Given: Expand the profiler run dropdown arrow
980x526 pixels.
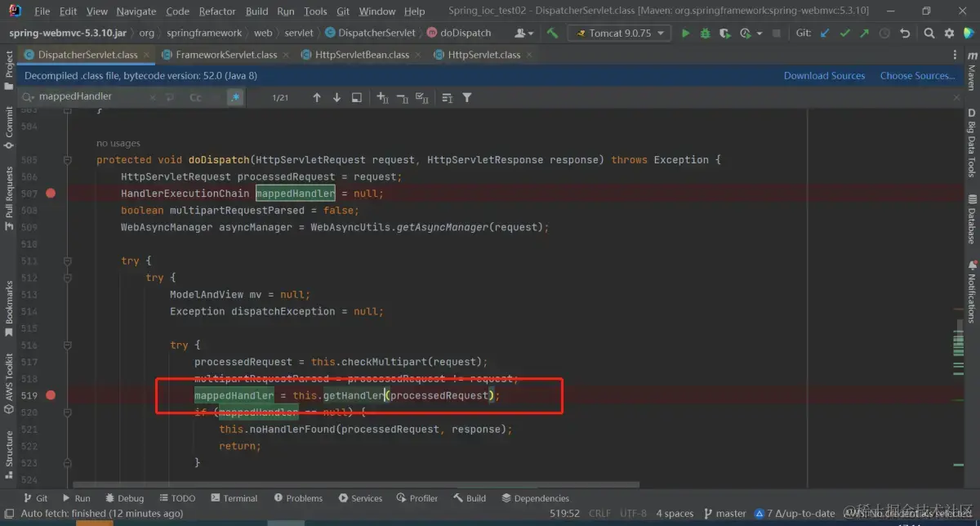Looking at the screenshot, I should pyautogui.click(x=759, y=33).
